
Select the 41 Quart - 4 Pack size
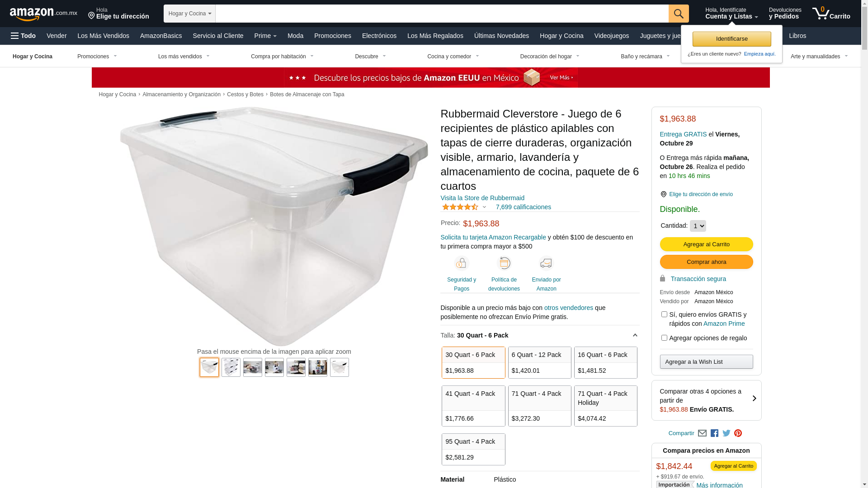[x=473, y=406]
